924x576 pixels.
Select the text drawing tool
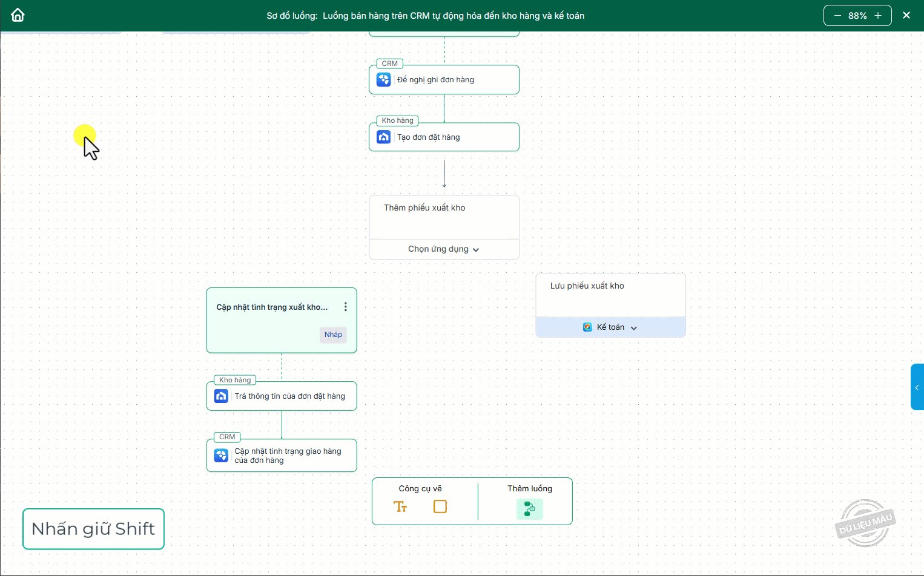(400, 507)
